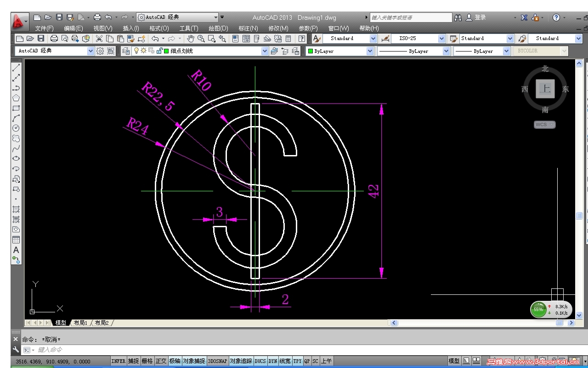This screenshot has height=368, width=588.
Task: Click the 北 north label on ViewCube compass
Action: tap(545, 69)
